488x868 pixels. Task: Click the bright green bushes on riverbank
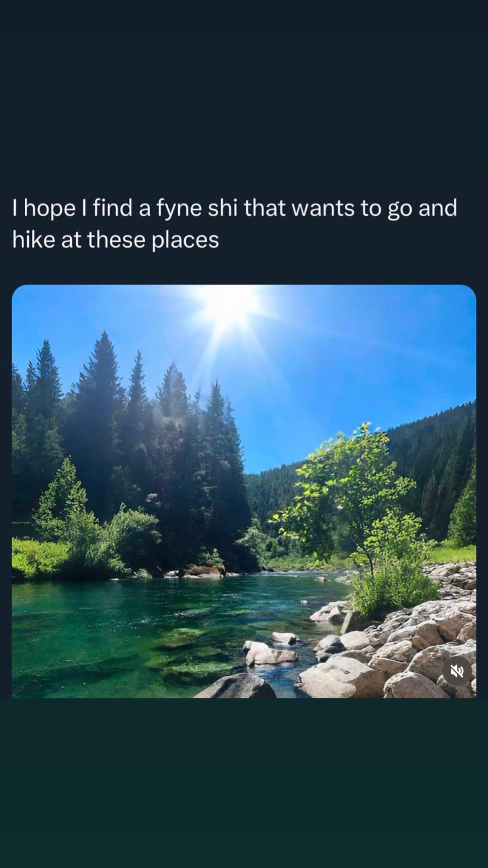click(x=38, y=555)
